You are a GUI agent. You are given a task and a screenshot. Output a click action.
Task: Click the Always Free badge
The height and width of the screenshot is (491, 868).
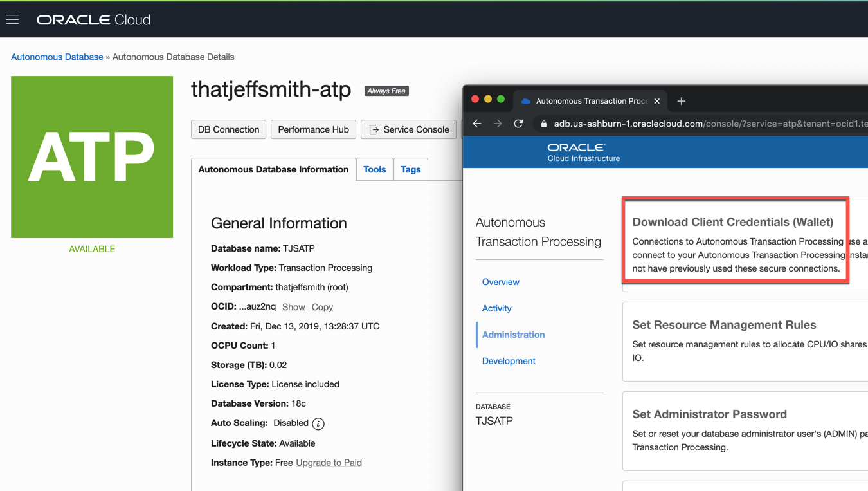click(386, 91)
